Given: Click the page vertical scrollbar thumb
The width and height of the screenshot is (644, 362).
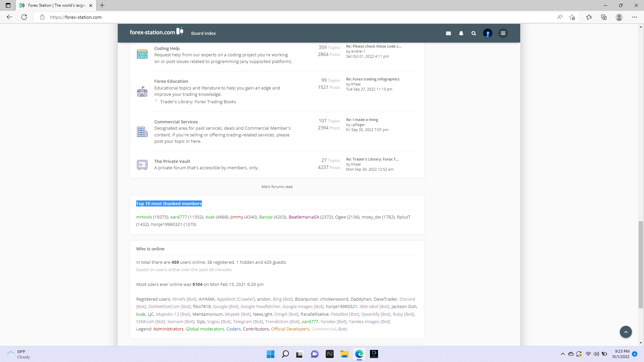Looking at the screenshot, I should [641, 265].
